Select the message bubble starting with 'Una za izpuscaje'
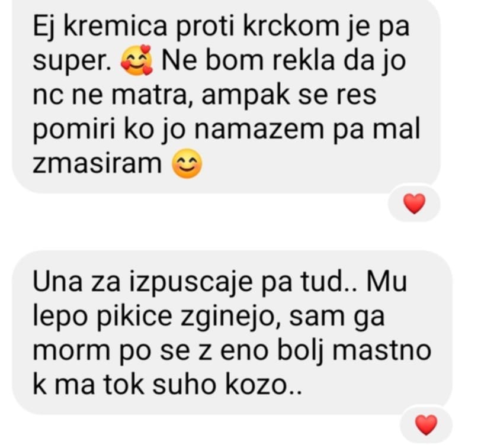481x448 pixels. [232, 333]
